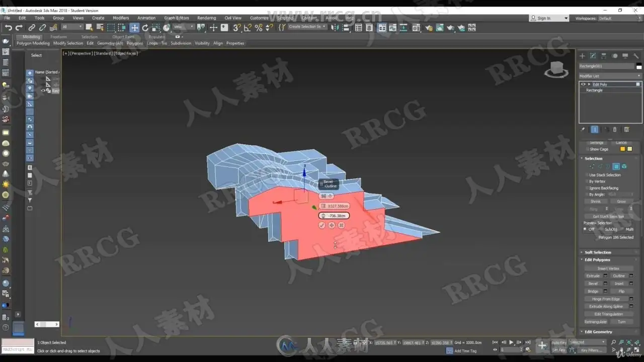This screenshot has height=362, width=644.
Task: Click the Extrude button in Edit Polygons
Action: click(593, 276)
